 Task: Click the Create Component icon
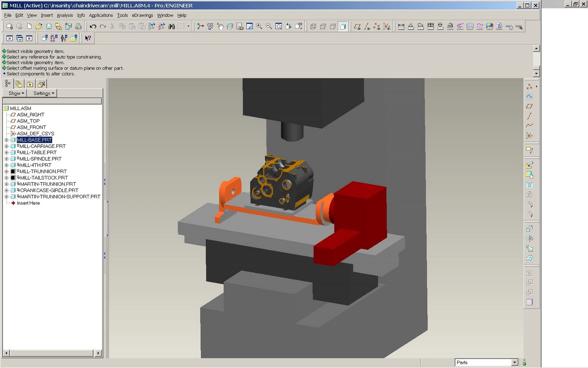point(529,175)
